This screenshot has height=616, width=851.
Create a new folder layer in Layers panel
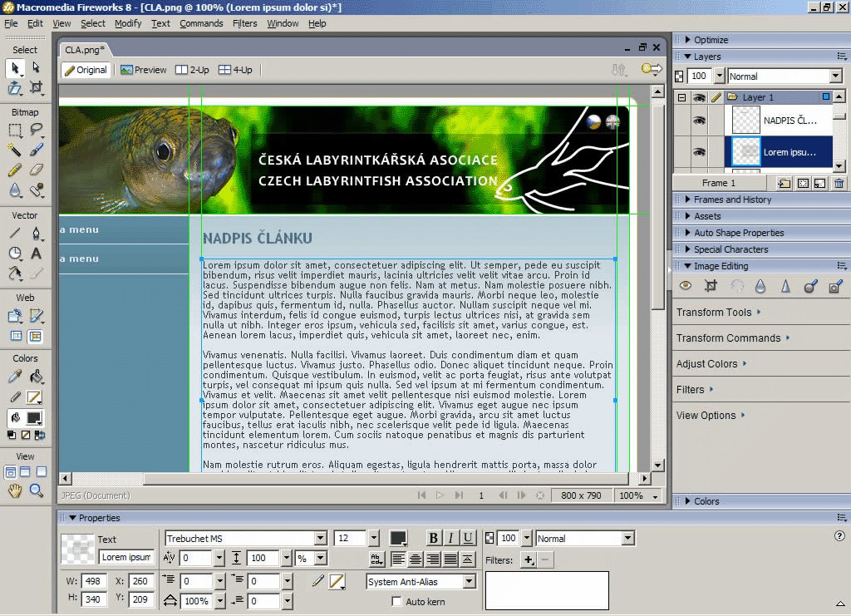[784, 184]
